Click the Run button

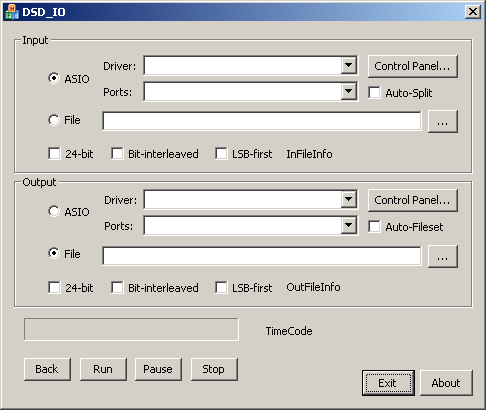(x=103, y=369)
